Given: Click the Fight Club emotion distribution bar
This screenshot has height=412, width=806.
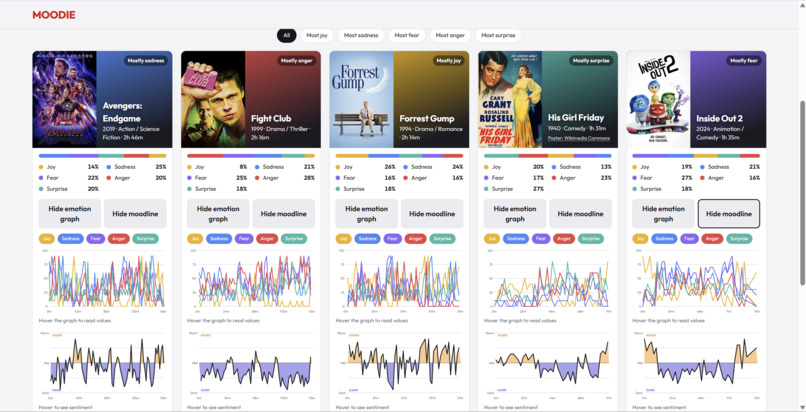Looking at the screenshot, I should coord(251,156).
